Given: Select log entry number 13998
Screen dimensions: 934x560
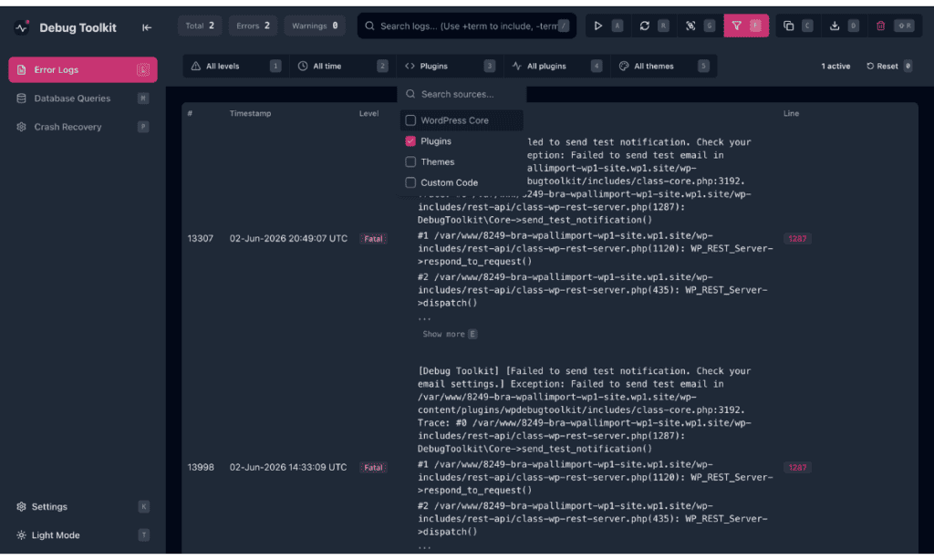Looking at the screenshot, I should point(200,467).
